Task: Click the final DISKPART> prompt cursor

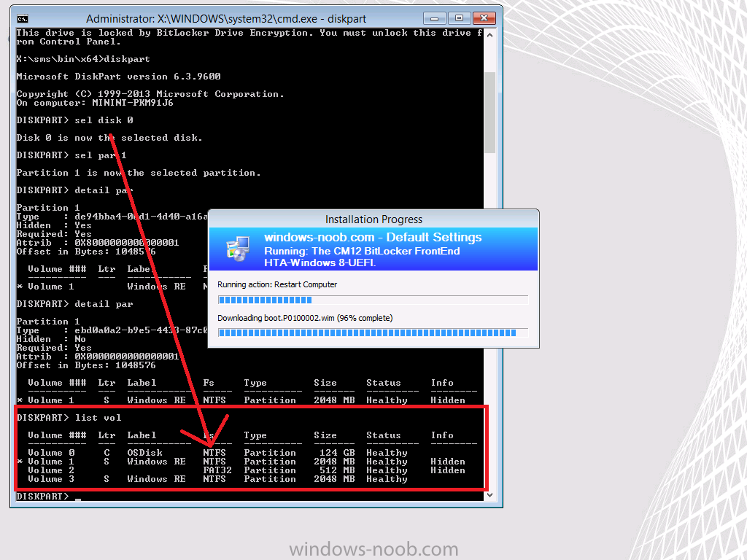Action: point(78,499)
